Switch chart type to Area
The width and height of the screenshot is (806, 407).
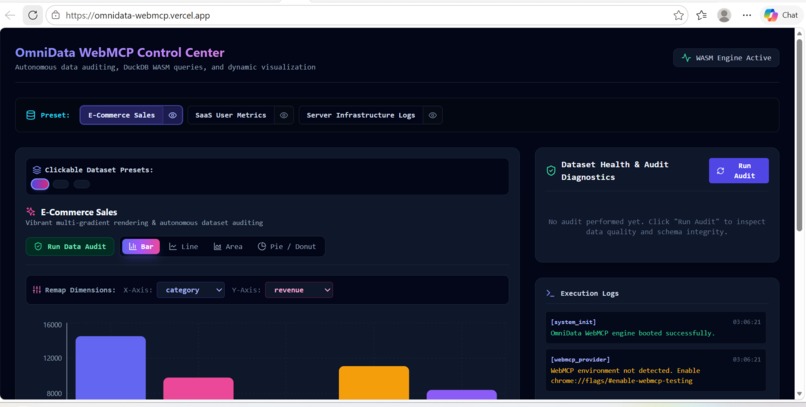point(228,247)
